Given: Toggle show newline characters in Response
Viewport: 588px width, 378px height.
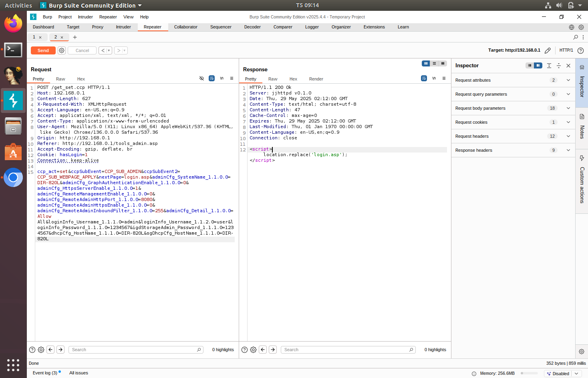Looking at the screenshot, I should point(434,78).
